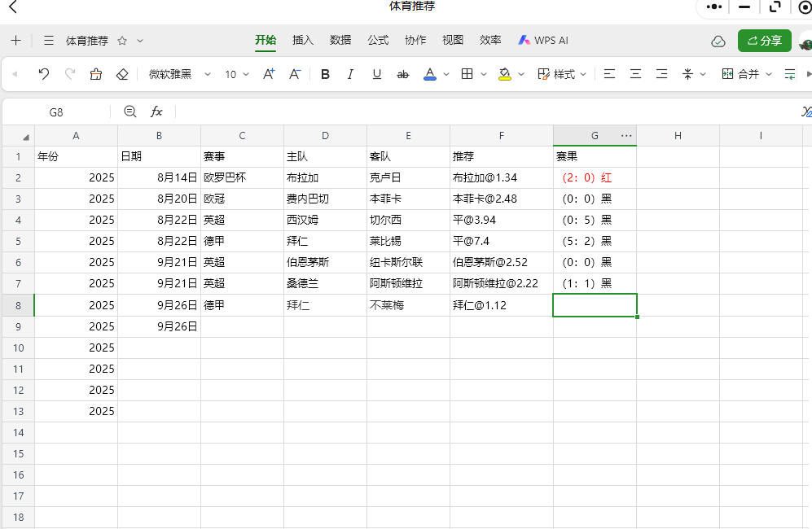Open the font size dropdown
The image size is (812, 529).
[x=244, y=73]
